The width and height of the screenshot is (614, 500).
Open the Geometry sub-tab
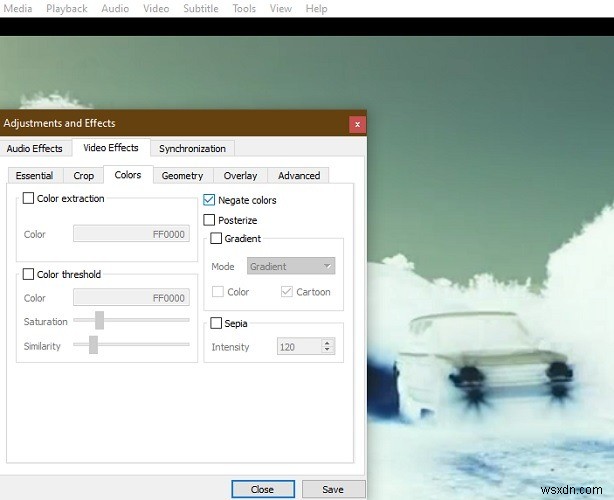click(x=182, y=175)
